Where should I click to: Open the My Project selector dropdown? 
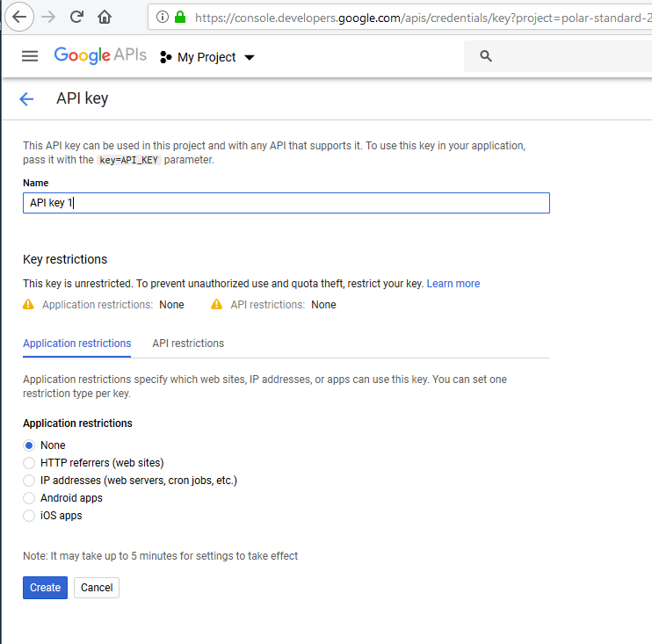(x=207, y=57)
